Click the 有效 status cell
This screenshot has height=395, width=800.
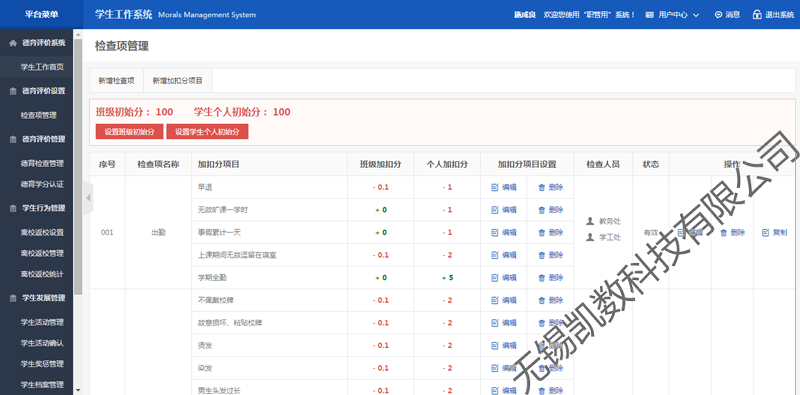pos(651,232)
